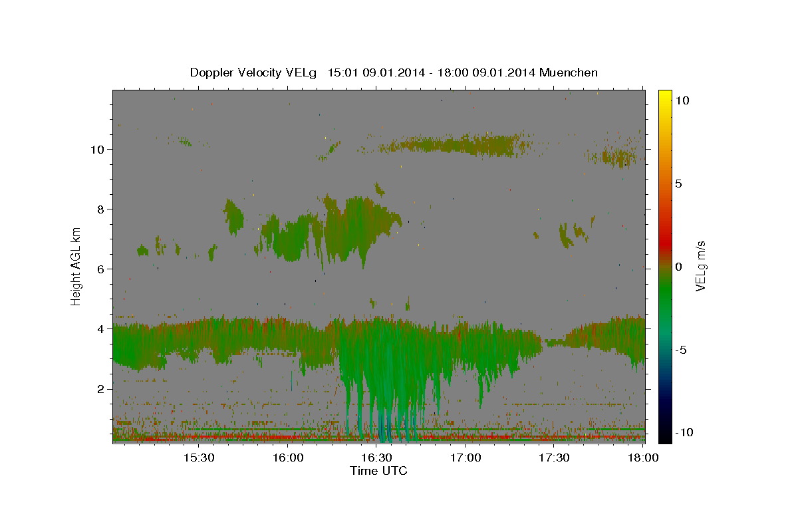The image size is (798, 532).
Task: Click the height axis label '6'
Action: coord(101,269)
